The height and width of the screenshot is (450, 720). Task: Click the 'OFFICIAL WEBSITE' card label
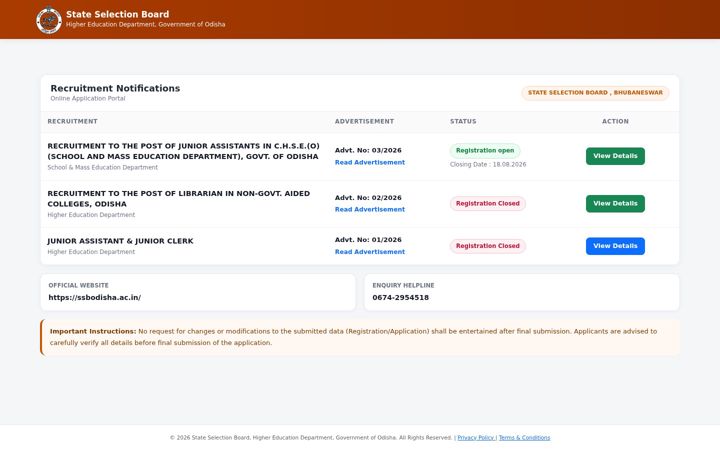(79, 285)
